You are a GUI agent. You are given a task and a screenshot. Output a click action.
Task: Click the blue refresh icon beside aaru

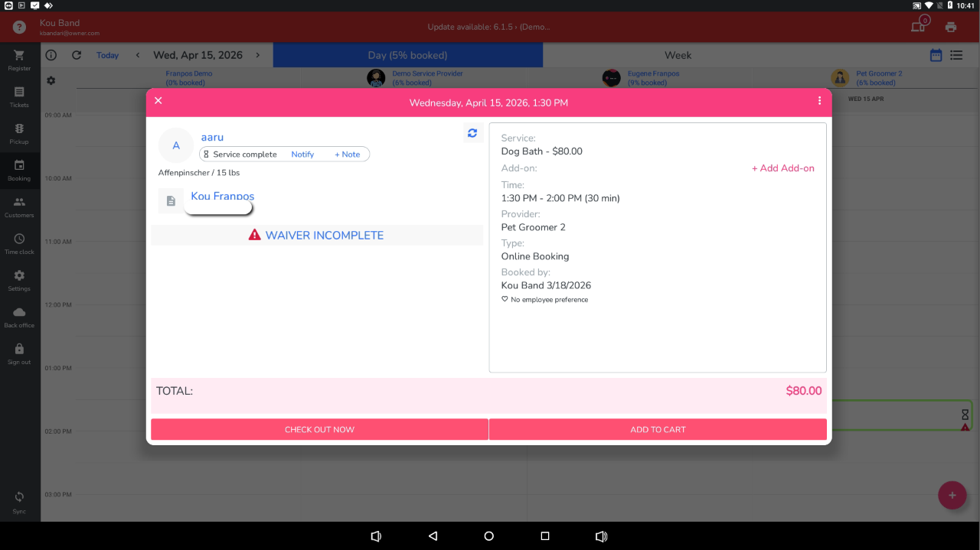[472, 133]
